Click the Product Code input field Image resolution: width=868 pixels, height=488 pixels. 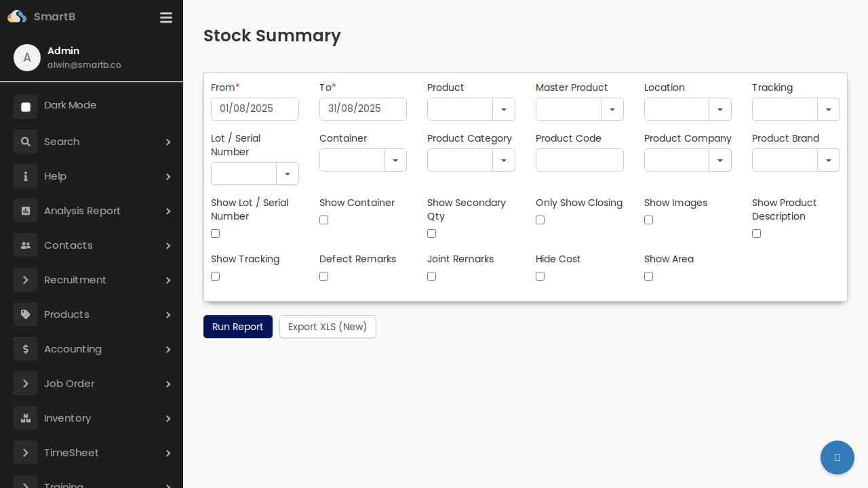(579, 160)
